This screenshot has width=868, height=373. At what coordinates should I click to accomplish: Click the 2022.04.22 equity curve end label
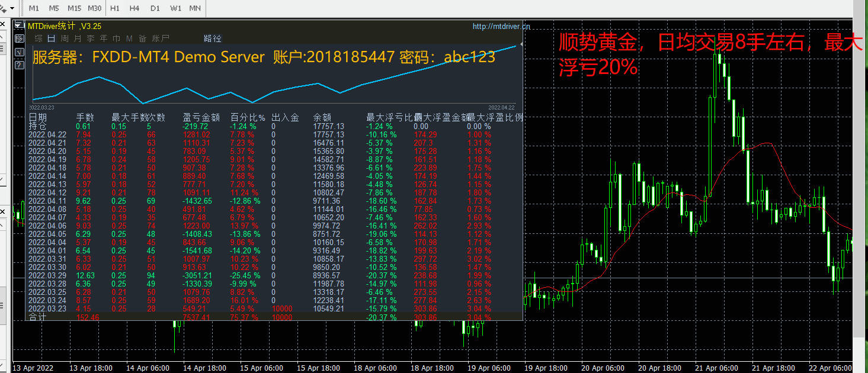click(502, 107)
